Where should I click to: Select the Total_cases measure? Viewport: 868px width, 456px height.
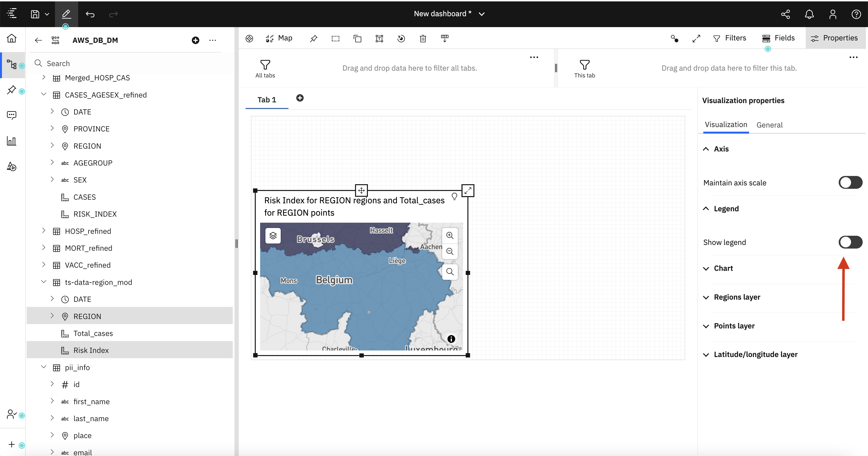pyautogui.click(x=93, y=334)
